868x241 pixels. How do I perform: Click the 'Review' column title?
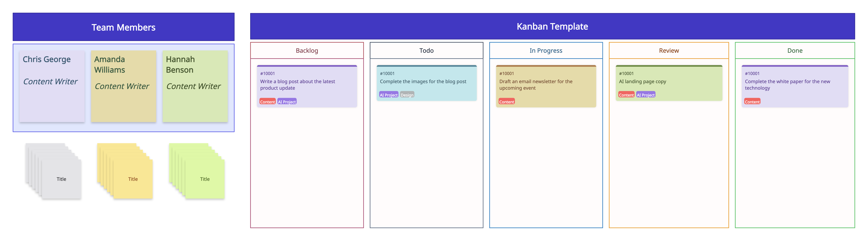tap(669, 50)
